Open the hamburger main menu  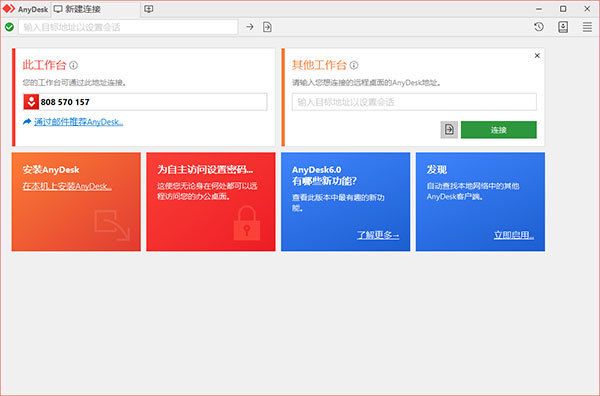pyautogui.click(x=587, y=27)
